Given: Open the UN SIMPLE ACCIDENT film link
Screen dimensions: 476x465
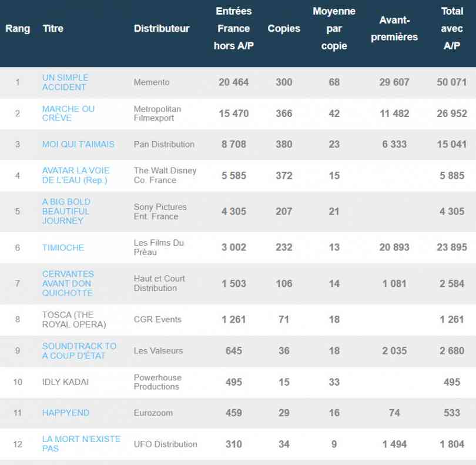Looking at the screenshot, I should [x=65, y=82].
